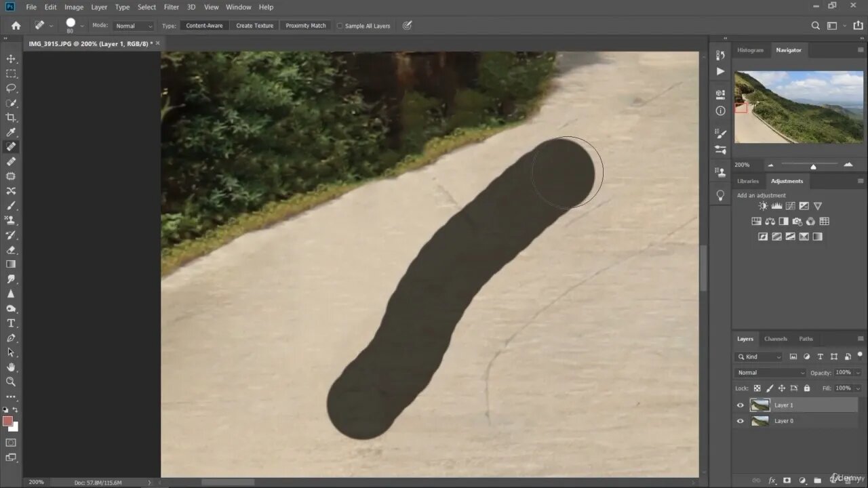868x488 pixels.
Task: Switch to the Paths tab
Action: [806, 339]
